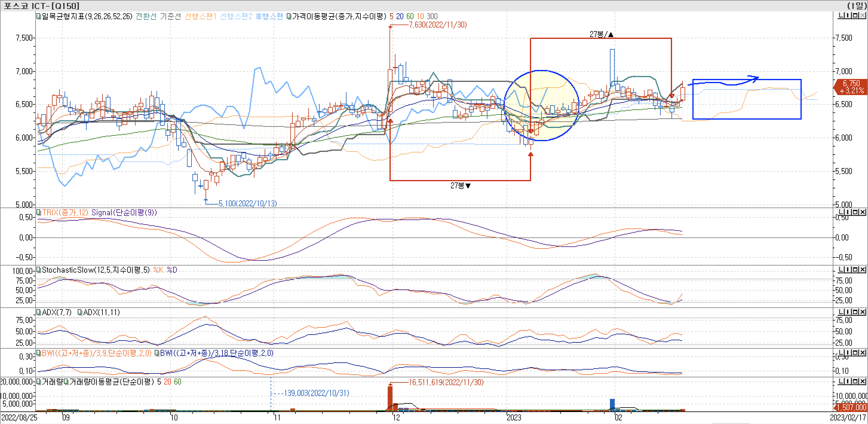The image size is (868, 424).
Task: Click the (1일) period label at top right
Action: (x=857, y=5)
